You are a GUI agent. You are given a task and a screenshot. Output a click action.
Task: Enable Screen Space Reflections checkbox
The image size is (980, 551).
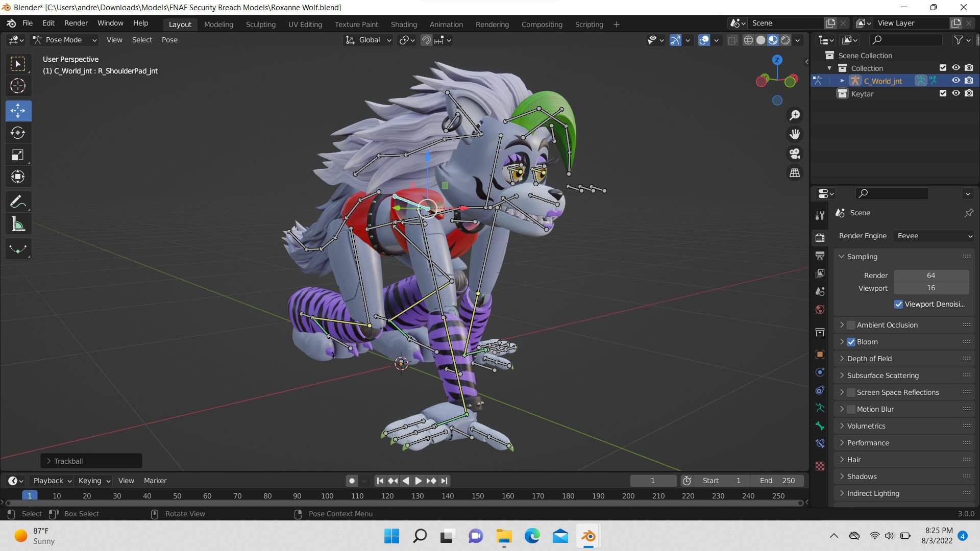pos(851,392)
